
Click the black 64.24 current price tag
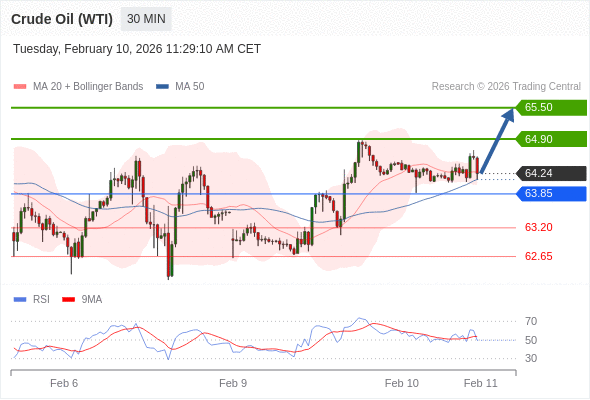coord(551,173)
